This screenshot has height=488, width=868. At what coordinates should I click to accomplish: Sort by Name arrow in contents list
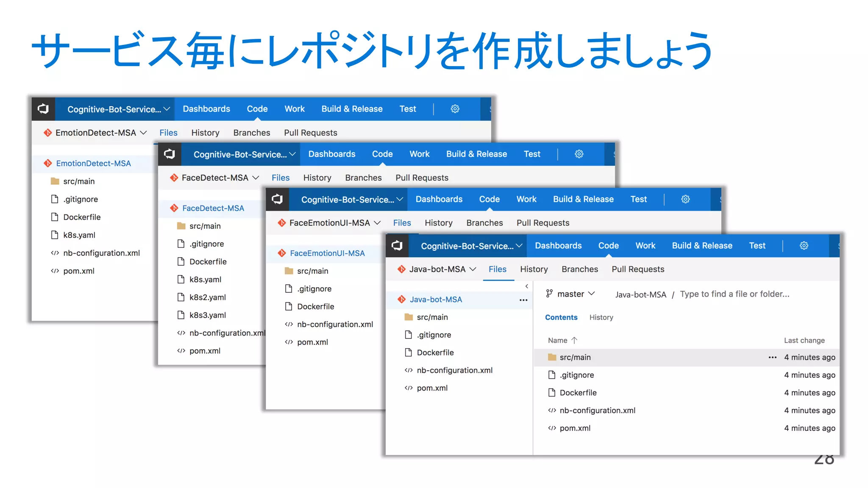[x=574, y=340]
